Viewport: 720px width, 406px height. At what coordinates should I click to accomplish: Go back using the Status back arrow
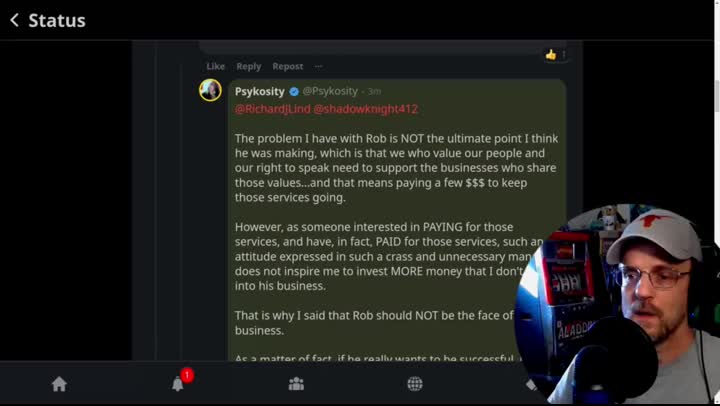point(14,20)
